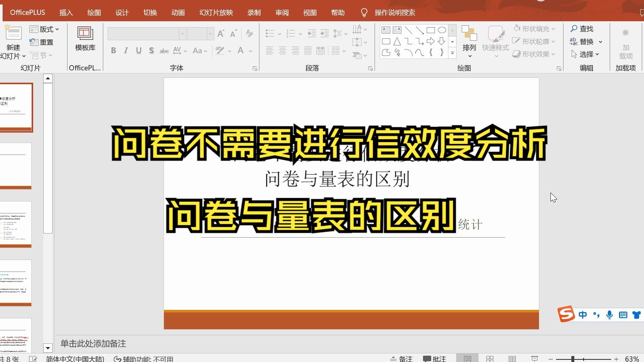Image resolution: width=644 pixels, height=362 pixels.
Task: Switch to the 设计 Design tab
Action: tap(122, 13)
